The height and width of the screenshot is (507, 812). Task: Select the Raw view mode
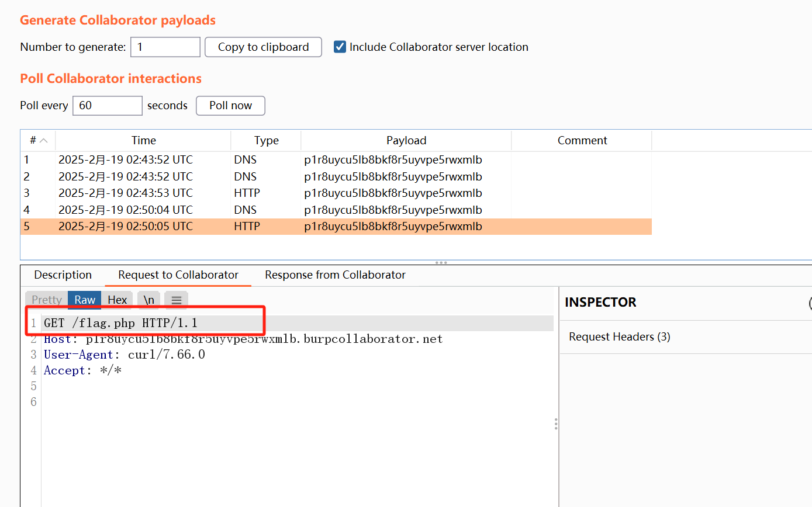(x=85, y=300)
